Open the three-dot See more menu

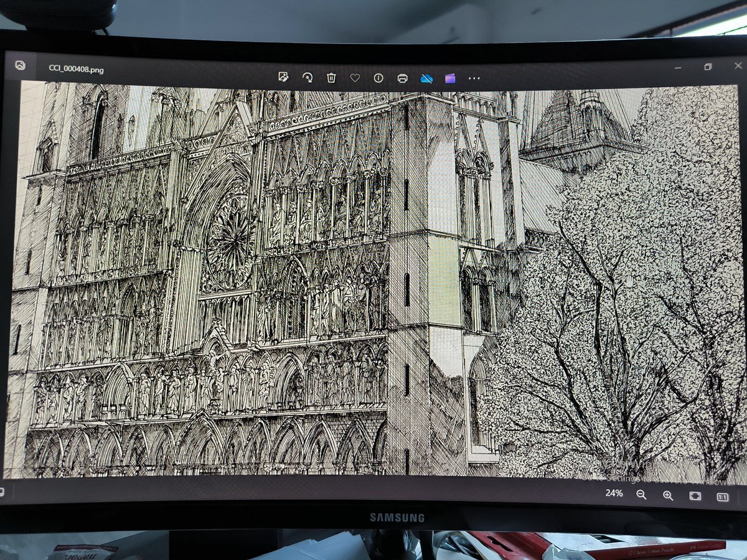[x=474, y=79]
